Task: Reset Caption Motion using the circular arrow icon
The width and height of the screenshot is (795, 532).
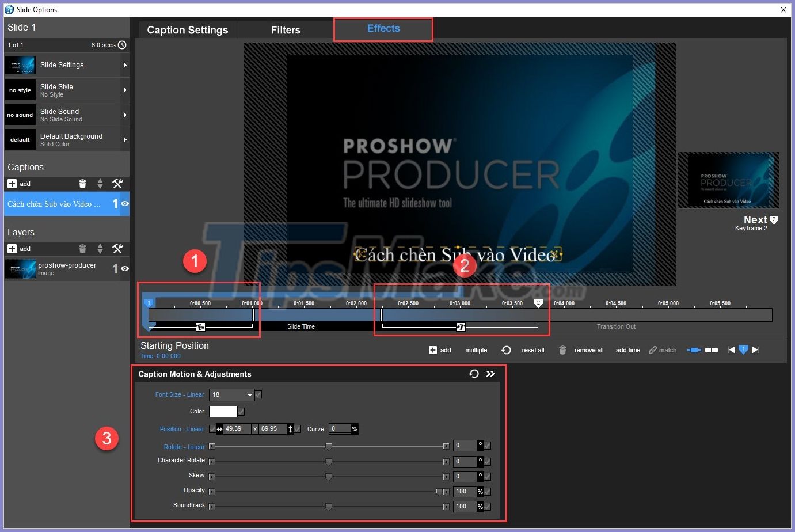Action: tap(474, 374)
